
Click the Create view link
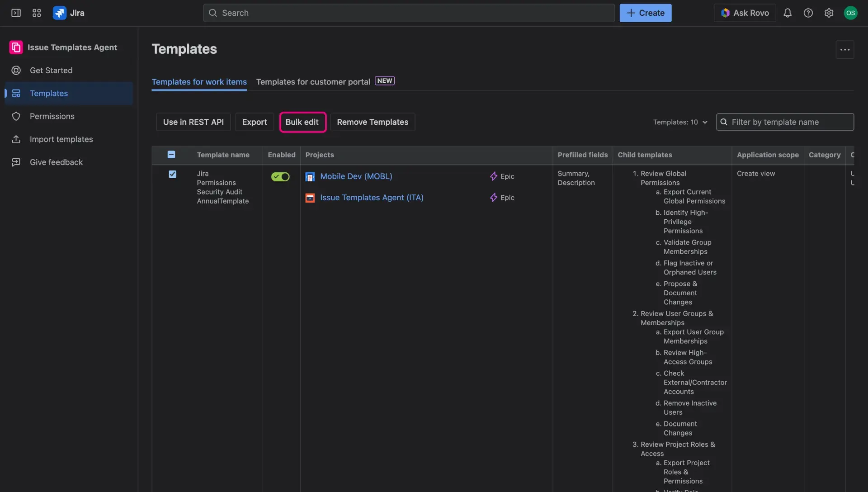[756, 173]
